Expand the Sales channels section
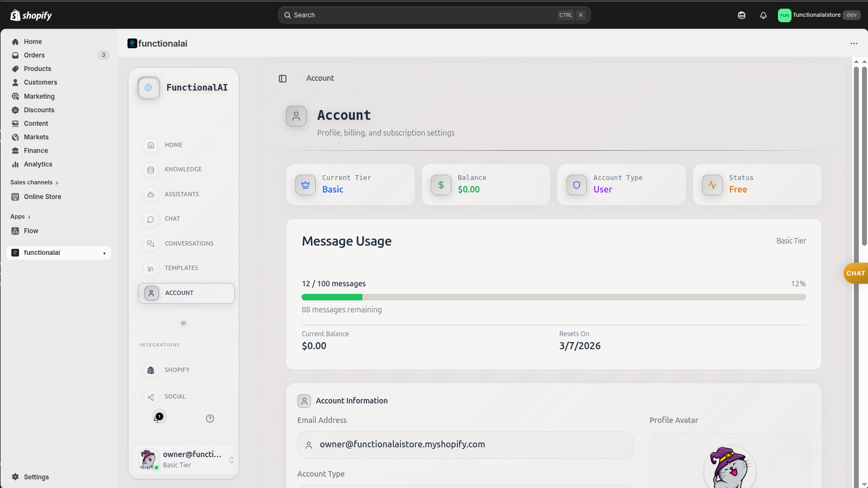Viewport: 868px width, 488px height. tap(34, 182)
